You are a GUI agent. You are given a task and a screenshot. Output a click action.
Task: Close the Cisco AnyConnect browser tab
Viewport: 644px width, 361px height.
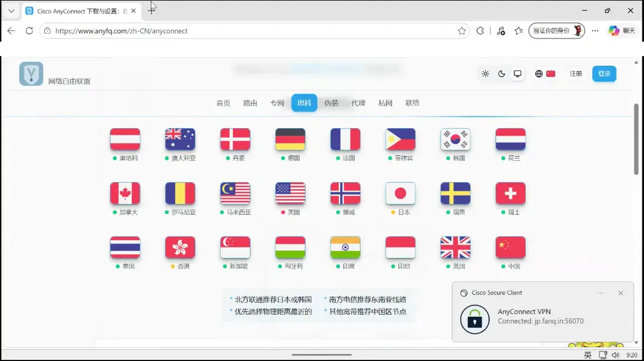click(133, 11)
